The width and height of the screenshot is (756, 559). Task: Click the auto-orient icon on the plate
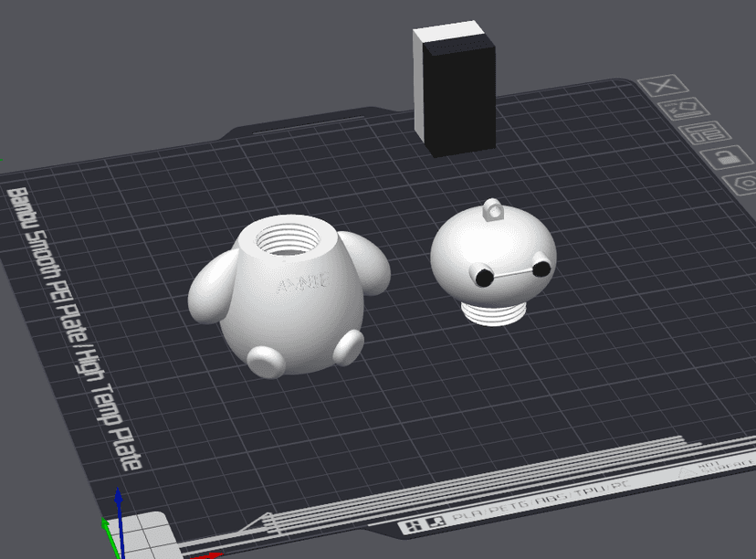pos(684,110)
